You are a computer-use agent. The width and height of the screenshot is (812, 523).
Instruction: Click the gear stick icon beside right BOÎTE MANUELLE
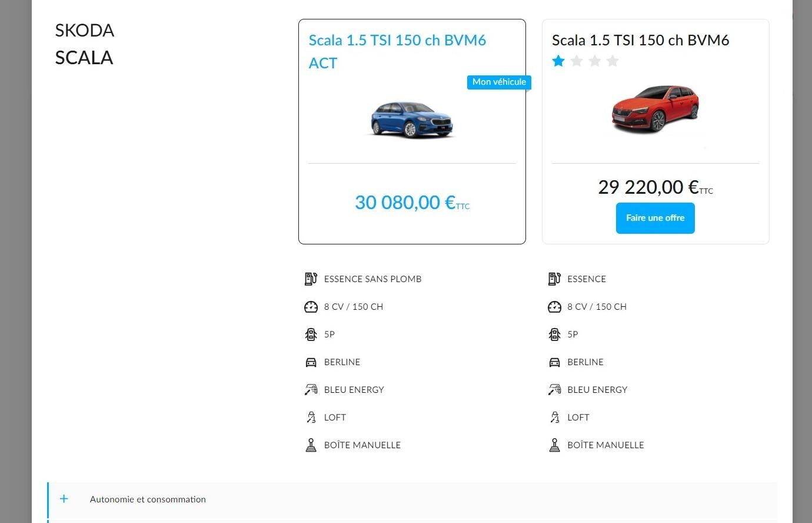[554, 445]
